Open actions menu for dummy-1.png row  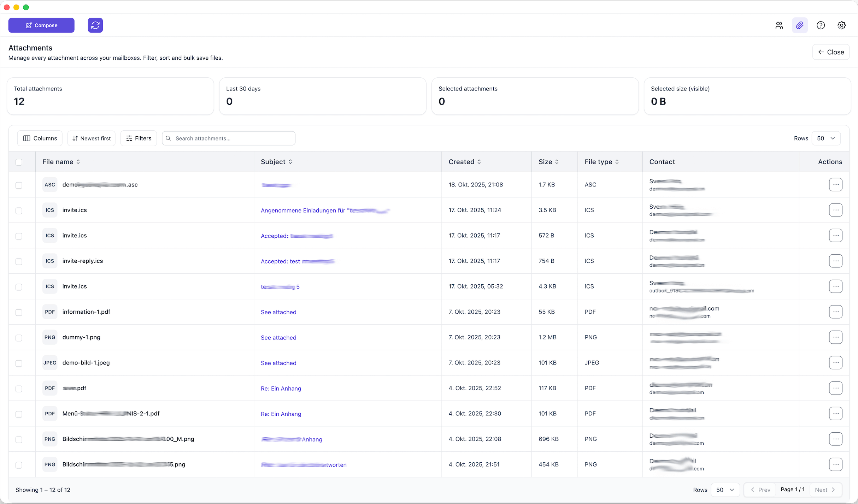click(x=835, y=337)
